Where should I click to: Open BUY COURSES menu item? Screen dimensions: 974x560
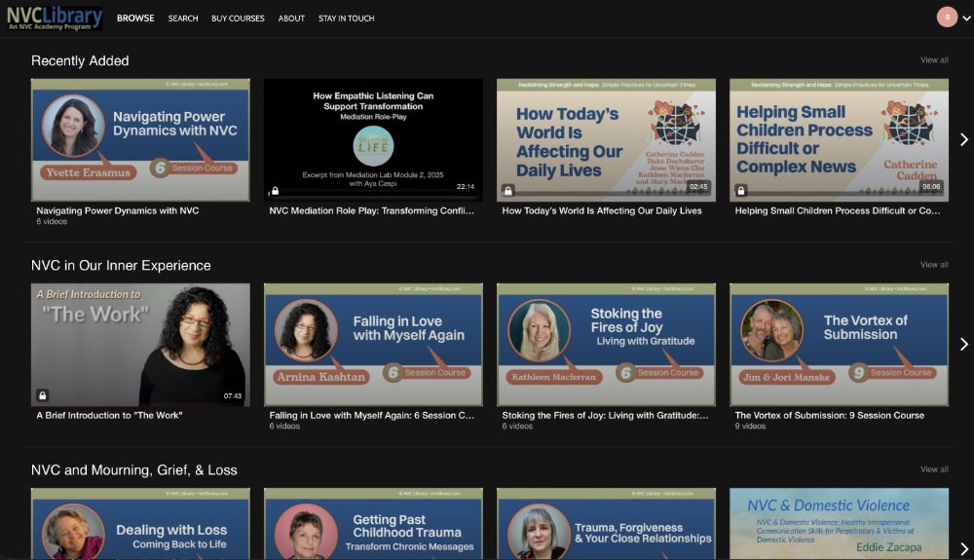(x=238, y=18)
